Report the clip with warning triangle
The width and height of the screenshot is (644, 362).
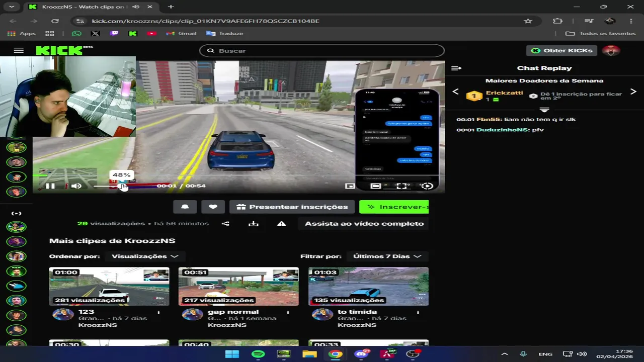point(281,224)
